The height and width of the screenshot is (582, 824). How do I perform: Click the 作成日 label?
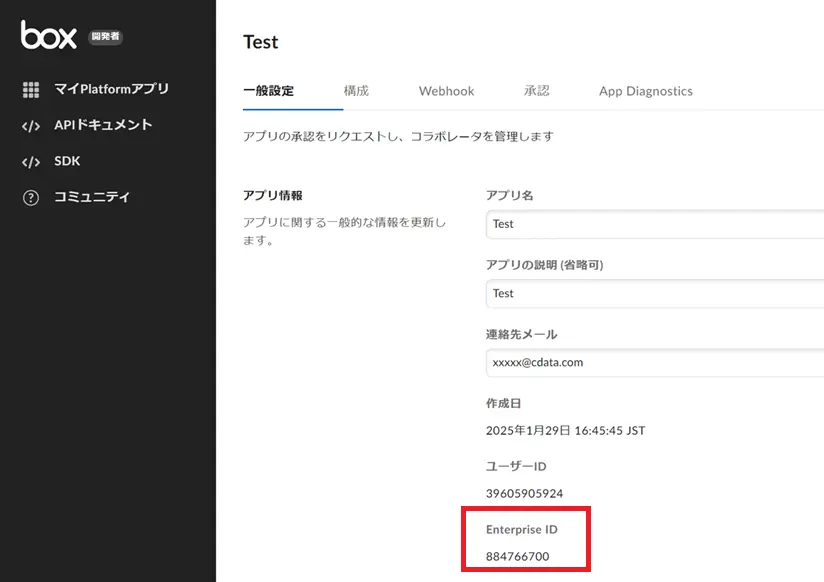[x=503, y=403]
